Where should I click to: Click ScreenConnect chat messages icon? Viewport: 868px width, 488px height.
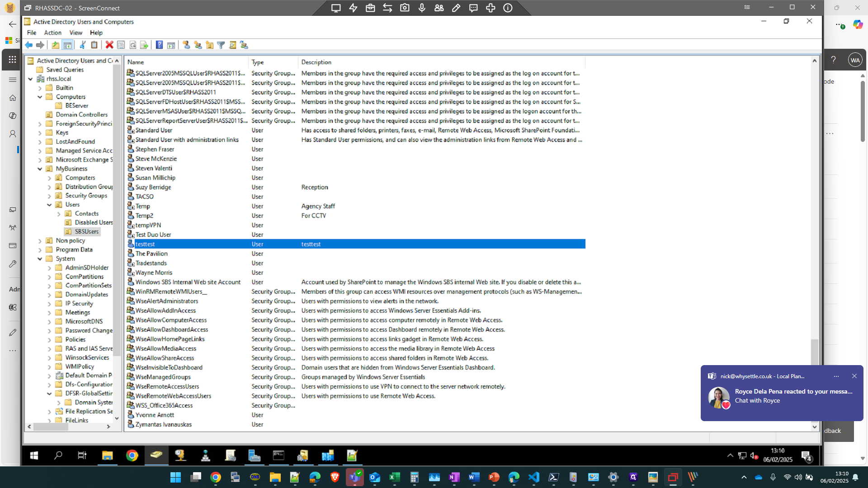pos(473,8)
